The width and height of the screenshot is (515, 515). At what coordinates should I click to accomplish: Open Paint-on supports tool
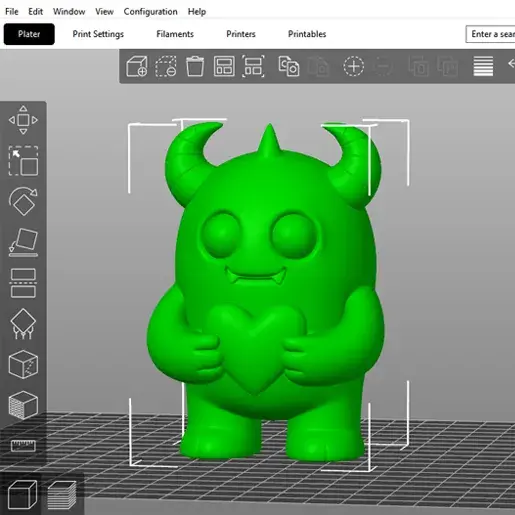(x=23, y=324)
